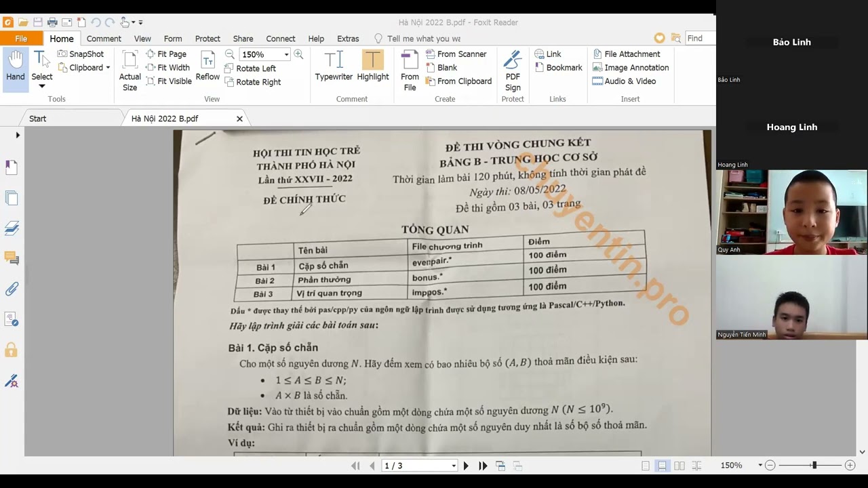Zoom in with the plus magnifier
The width and height of the screenshot is (868, 488).
coord(298,54)
